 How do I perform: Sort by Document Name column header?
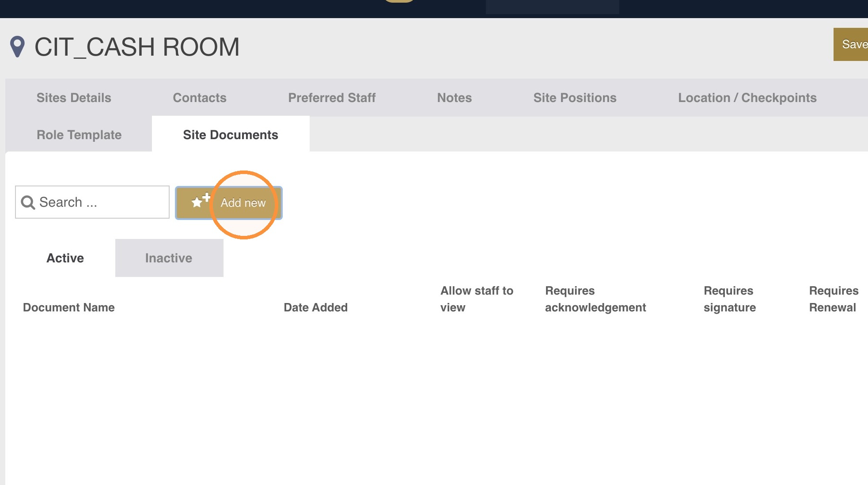[69, 307]
